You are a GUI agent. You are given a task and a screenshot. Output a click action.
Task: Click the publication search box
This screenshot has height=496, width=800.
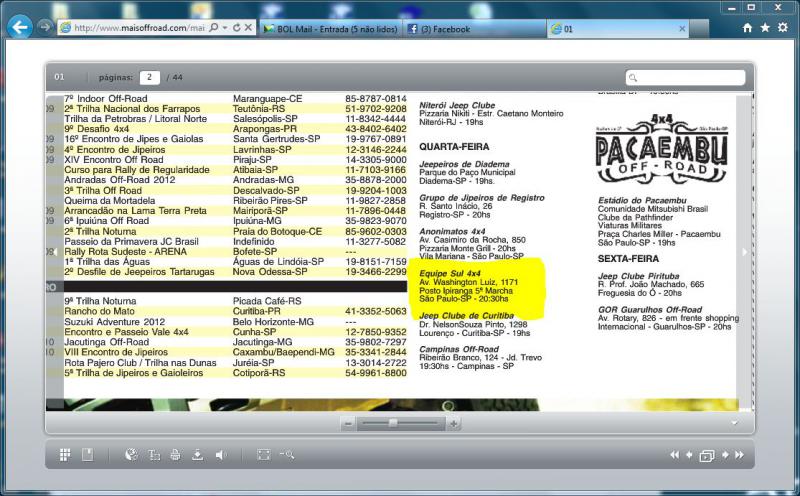point(685,78)
